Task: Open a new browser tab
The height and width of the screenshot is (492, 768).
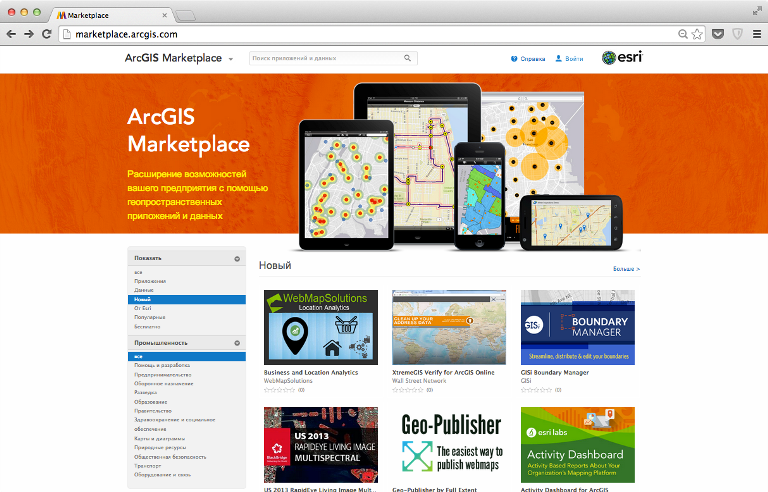Action: [186, 16]
